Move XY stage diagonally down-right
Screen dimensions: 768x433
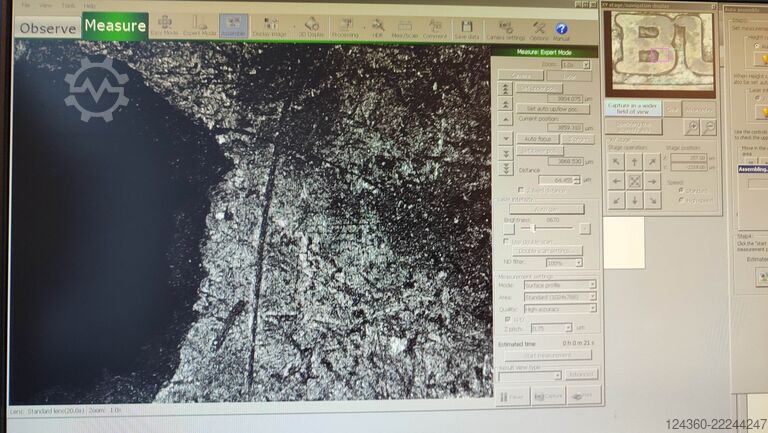click(x=653, y=200)
